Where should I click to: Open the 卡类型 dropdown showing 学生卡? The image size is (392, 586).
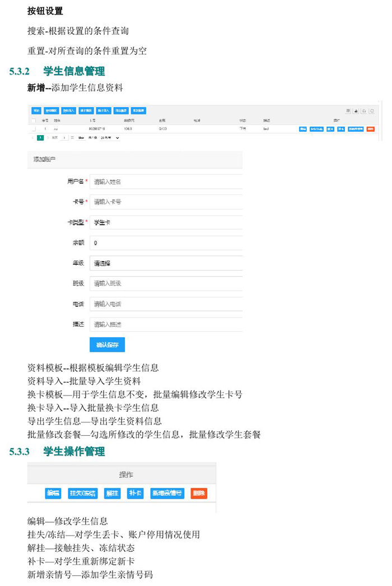click(166, 222)
